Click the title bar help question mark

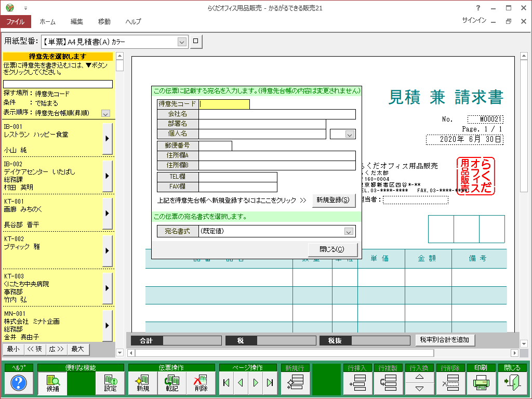click(x=478, y=8)
